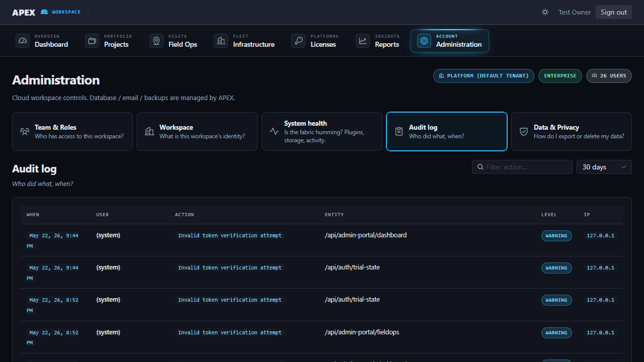Click the Administration gear icon
Screen dimensions: 644x362
(424, 41)
